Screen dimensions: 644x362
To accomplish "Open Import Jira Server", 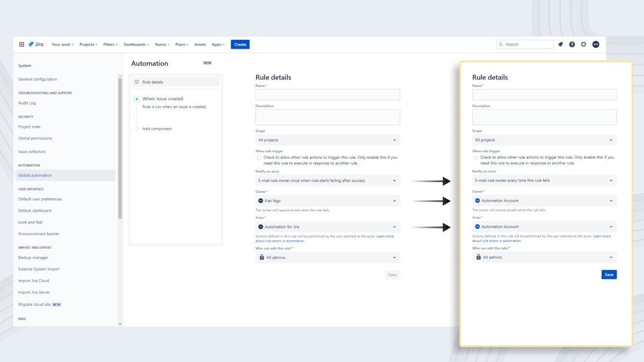I will point(34,292).
